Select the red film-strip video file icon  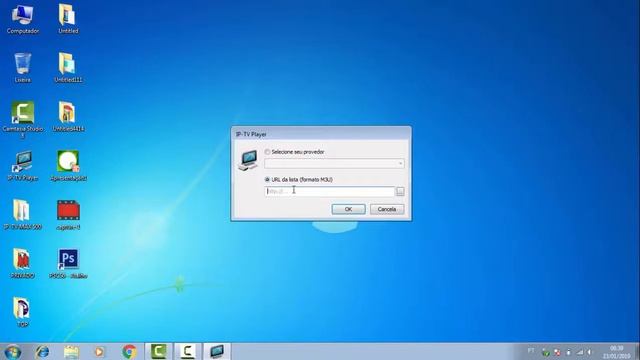(x=68, y=215)
